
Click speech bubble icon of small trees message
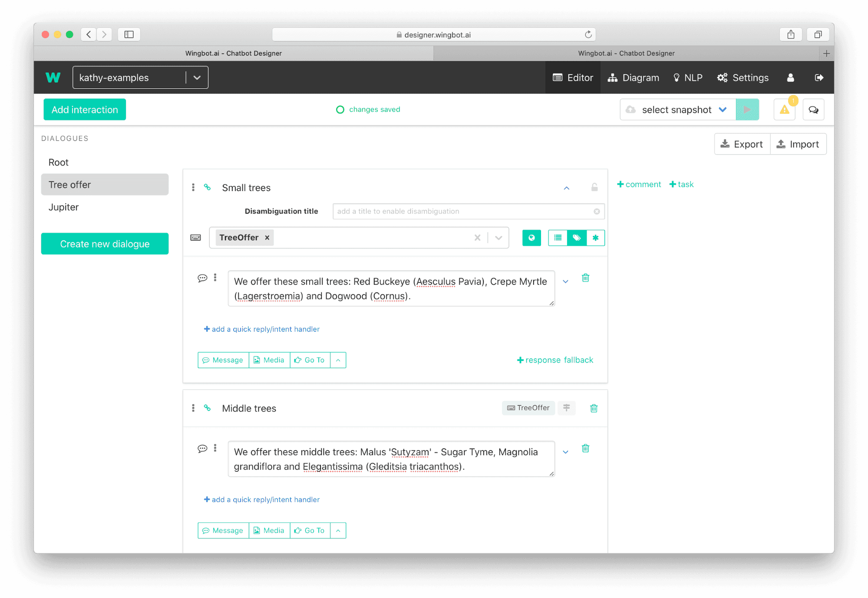(202, 278)
